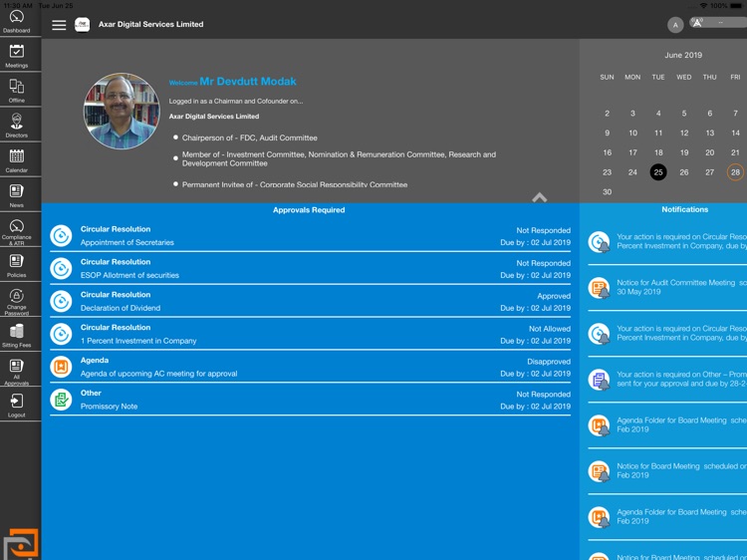Open All Approvals in sidebar

pyautogui.click(x=17, y=373)
